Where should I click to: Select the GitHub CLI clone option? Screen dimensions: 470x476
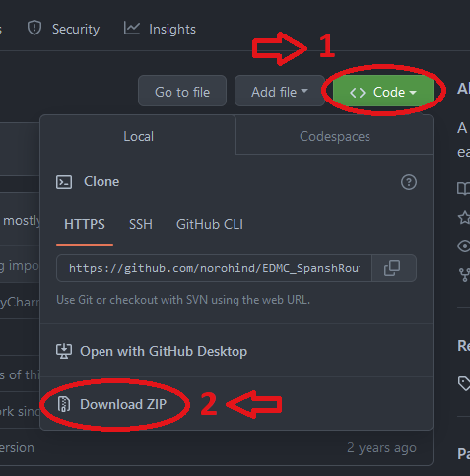[210, 224]
